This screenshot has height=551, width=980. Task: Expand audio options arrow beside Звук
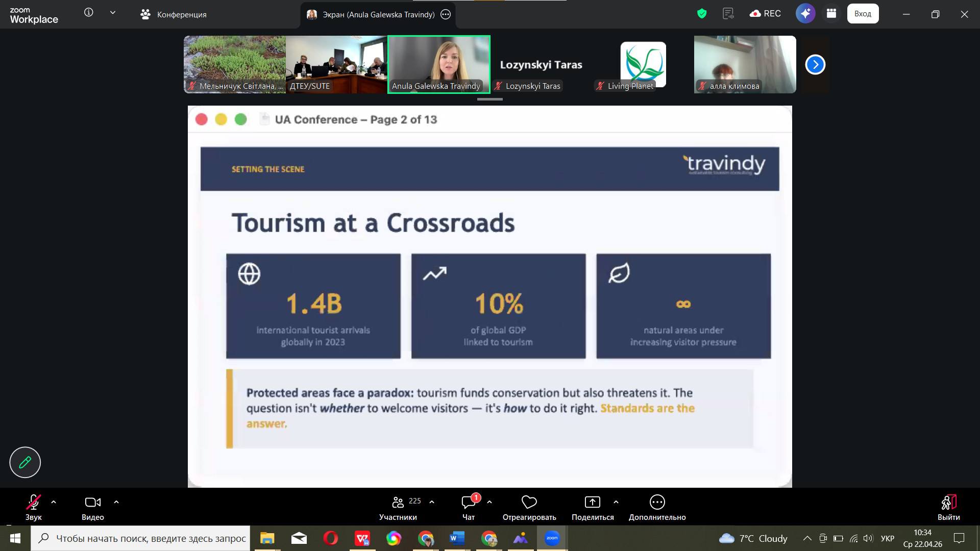point(54,502)
